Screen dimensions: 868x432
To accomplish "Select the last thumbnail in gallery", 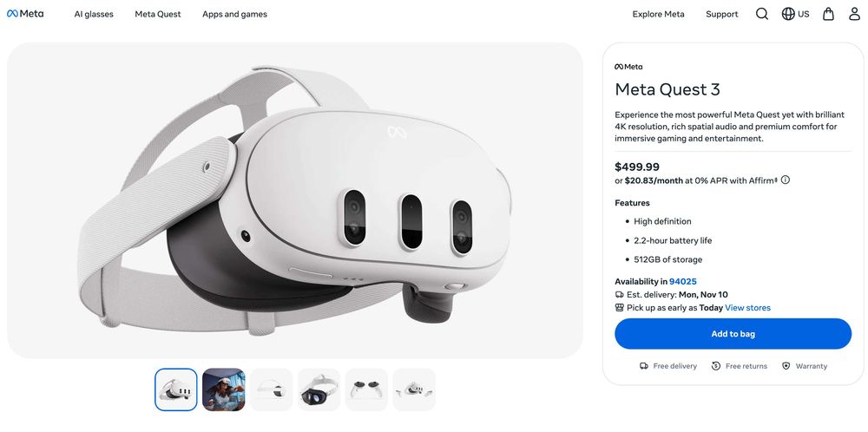I will click(x=414, y=389).
